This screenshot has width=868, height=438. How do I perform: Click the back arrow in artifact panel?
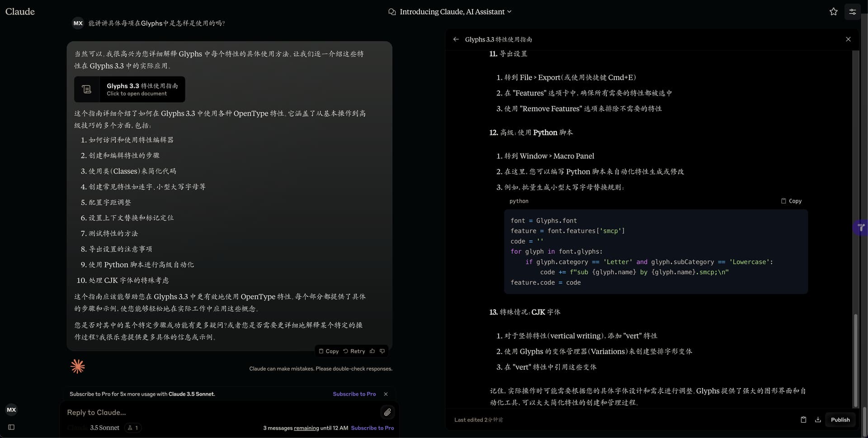coord(456,39)
